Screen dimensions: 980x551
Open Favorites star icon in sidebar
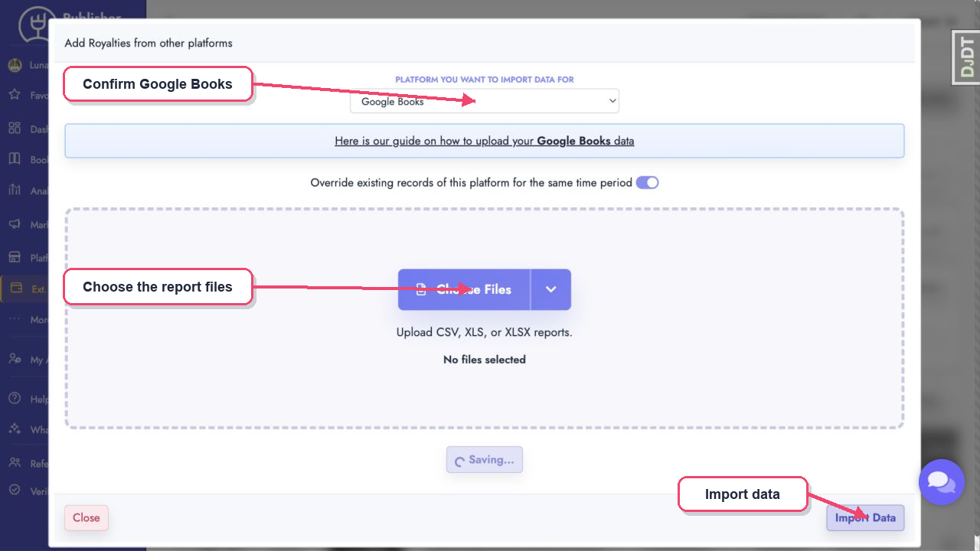(x=15, y=95)
